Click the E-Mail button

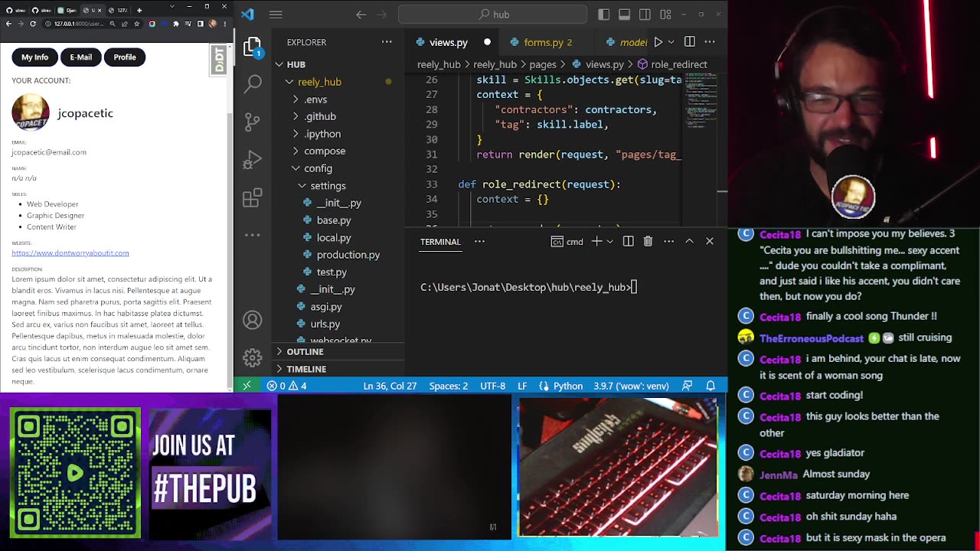[80, 57]
